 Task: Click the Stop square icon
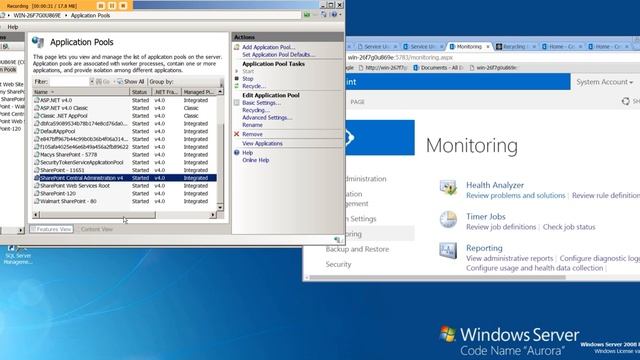tap(236, 78)
